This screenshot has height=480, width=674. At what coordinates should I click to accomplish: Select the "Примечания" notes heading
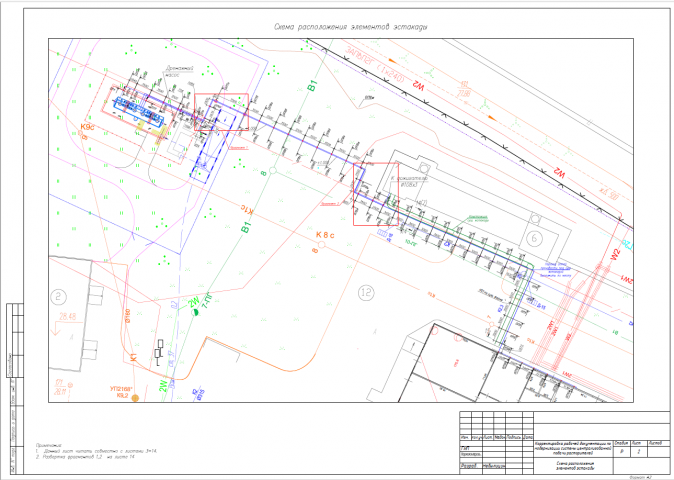49,445
